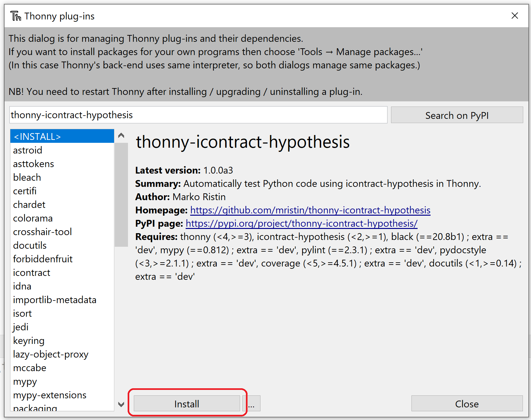This screenshot has width=531, height=420.
Task: Click the Author Marko Ristin text
Action: coord(180,197)
